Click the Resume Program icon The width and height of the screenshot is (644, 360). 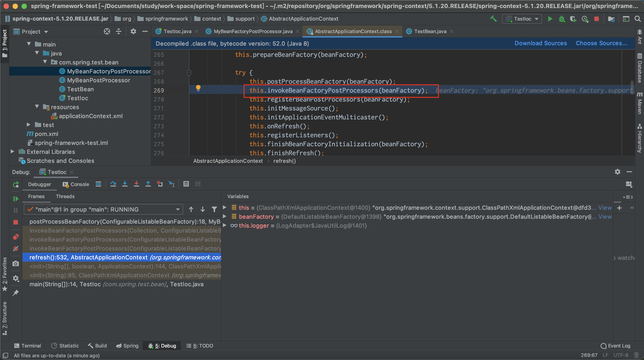[16, 199]
